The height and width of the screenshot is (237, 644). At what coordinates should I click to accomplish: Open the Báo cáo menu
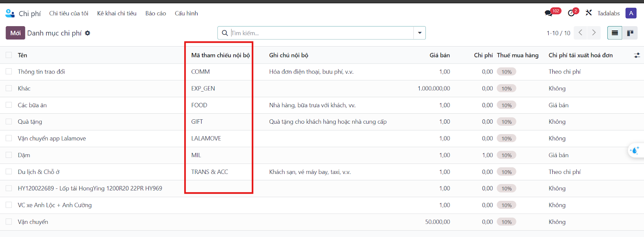[x=156, y=13]
